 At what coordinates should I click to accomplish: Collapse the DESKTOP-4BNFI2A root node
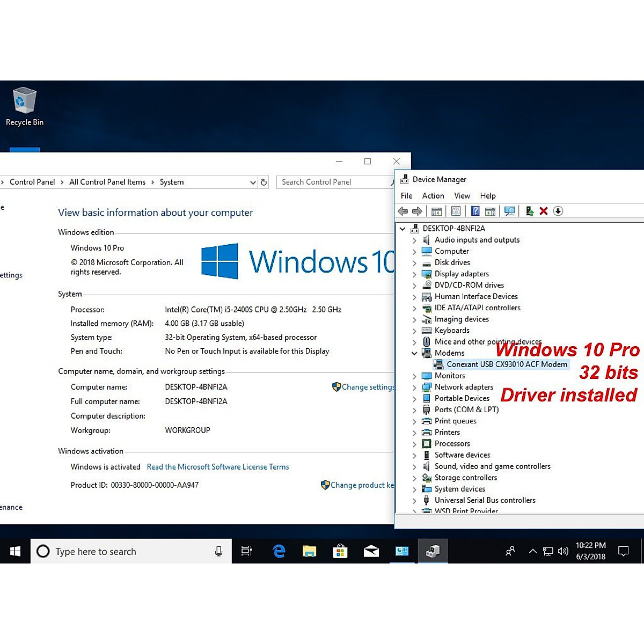[402, 228]
